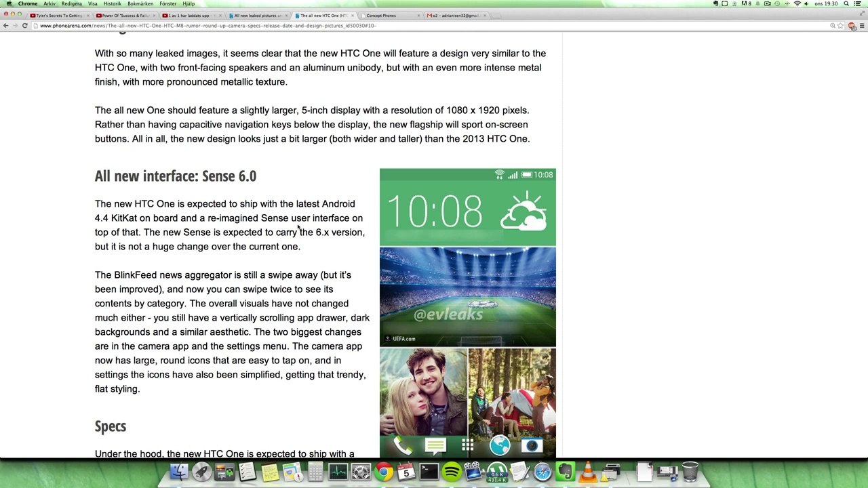Screen dimensions: 868x488
Task: Open the Visa menu
Action: pos(93,3)
